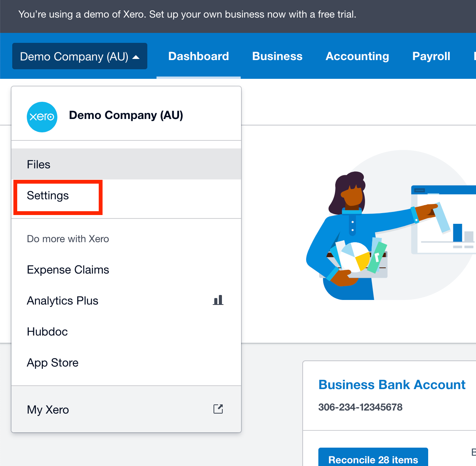The height and width of the screenshot is (466, 476).
Task: Click the My Xero external link icon
Action: click(218, 409)
